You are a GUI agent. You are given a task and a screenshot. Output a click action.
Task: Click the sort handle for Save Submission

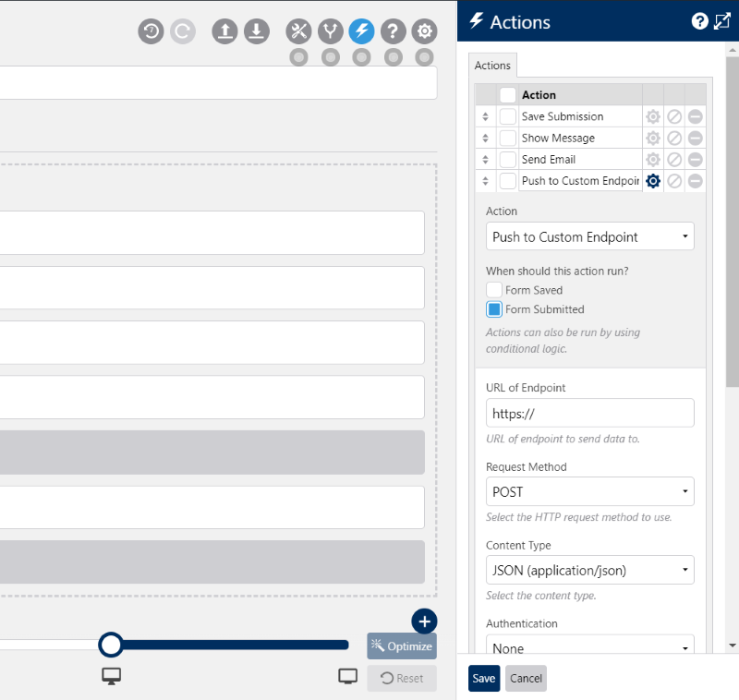[x=486, y=116]
